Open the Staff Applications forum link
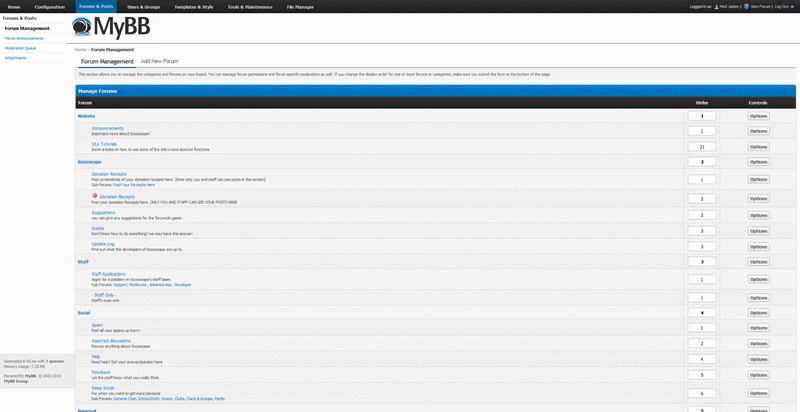Screen dimensions: 800x412 [108, 273]
